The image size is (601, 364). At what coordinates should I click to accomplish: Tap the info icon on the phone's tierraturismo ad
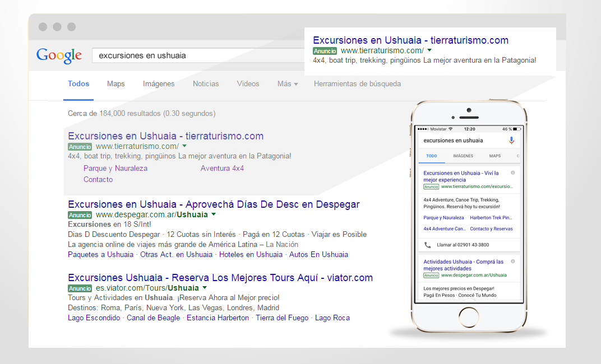tap(513, 173)
